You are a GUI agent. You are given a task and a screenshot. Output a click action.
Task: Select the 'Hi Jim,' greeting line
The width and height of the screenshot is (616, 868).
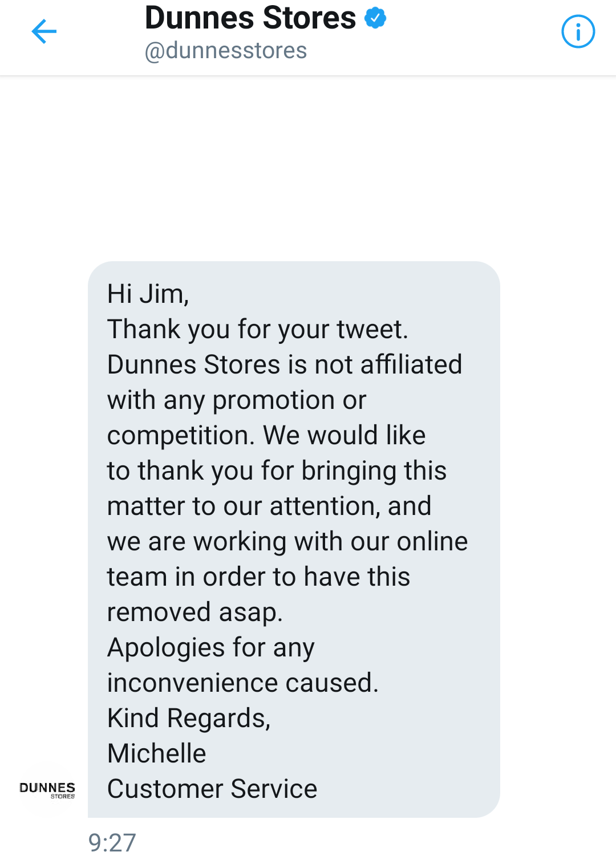(x=148, y=294)
